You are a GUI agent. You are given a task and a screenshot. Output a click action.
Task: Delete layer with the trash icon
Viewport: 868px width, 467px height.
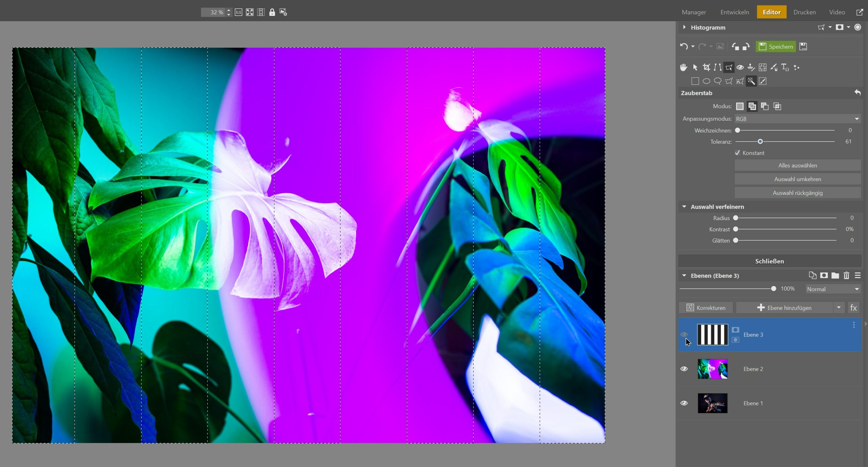pos(846,275)
